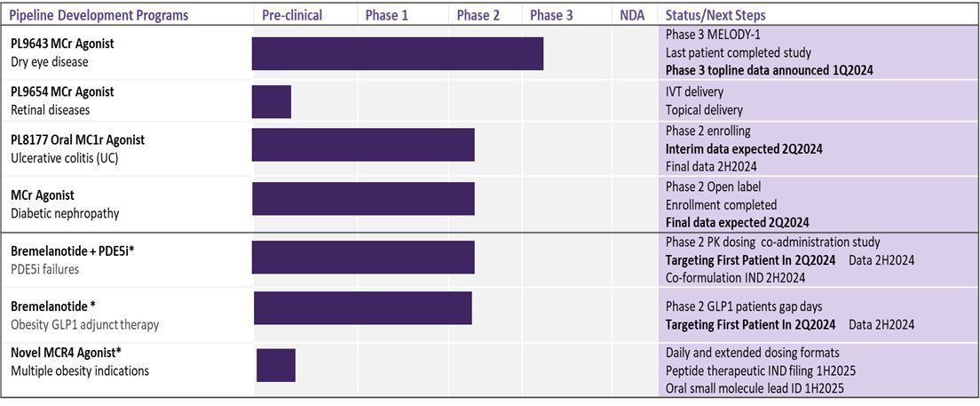Select the Obesity GLP1 adjunct therapy bar
The width and height of the screenshot is (980, 406).
click(x=362, y=308)
